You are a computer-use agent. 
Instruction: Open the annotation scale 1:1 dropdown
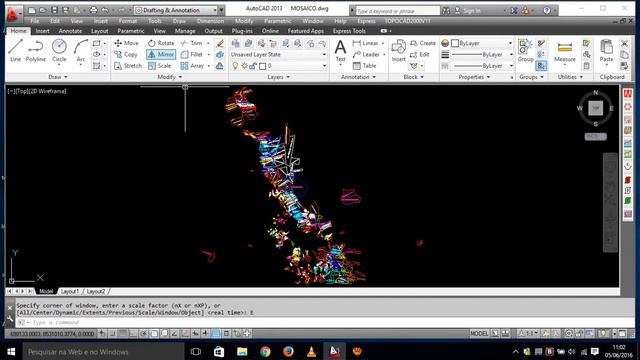(529, 333)
